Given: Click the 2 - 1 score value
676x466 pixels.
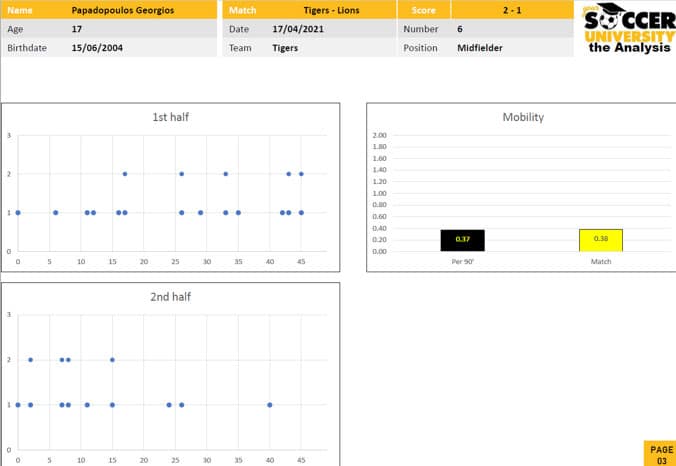Looking at the screenshot, I should (516, 10).
